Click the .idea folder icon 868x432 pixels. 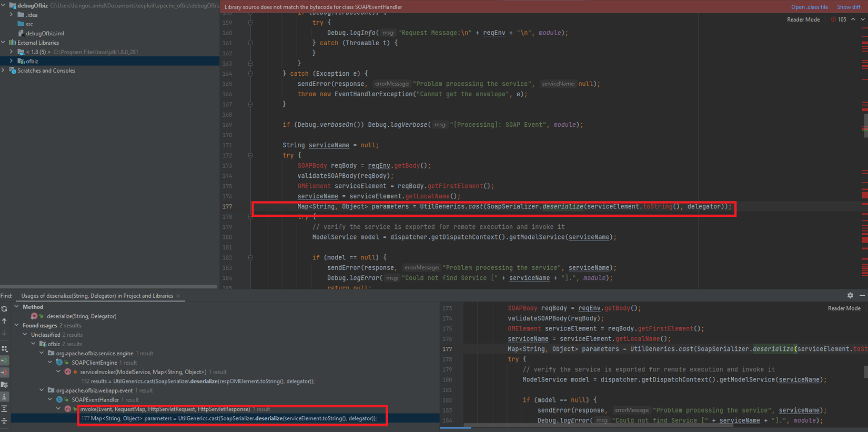(21, 15)
